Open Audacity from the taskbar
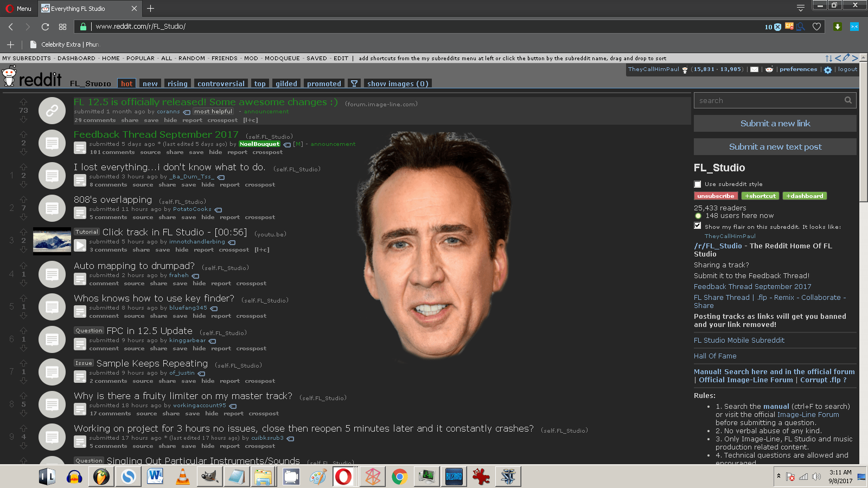868x488 pixels. [74, 477]
